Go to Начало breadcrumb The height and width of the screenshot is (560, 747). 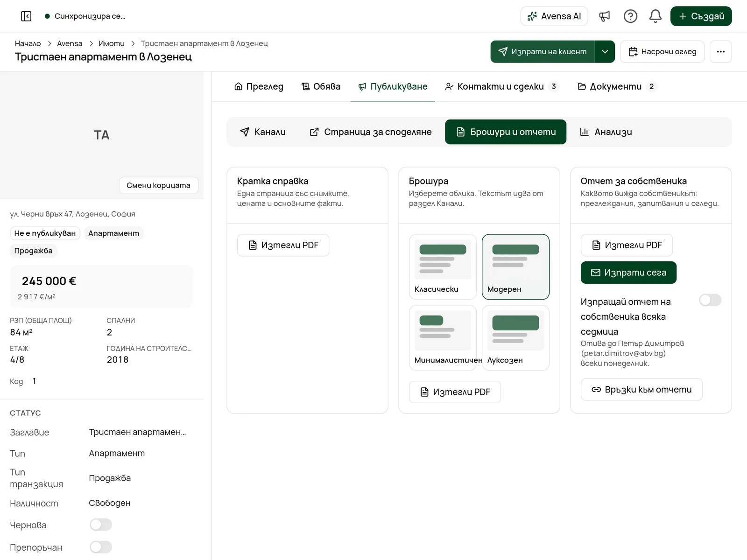pos(28,43)
